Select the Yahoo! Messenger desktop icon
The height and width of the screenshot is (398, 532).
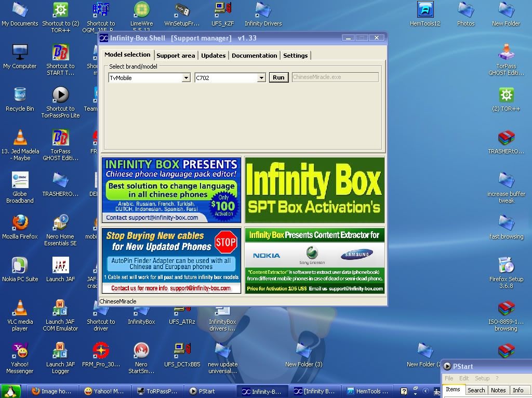(x=20, y=359)
